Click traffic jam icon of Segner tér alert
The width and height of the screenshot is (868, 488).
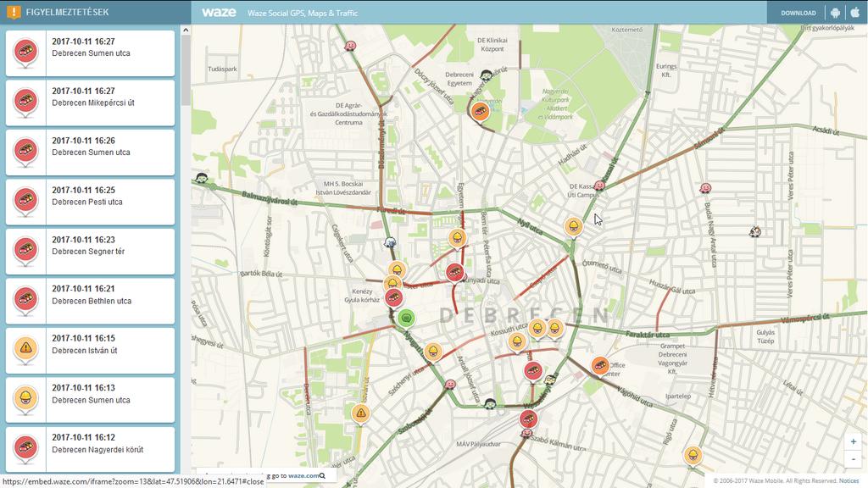click(25, 250)
